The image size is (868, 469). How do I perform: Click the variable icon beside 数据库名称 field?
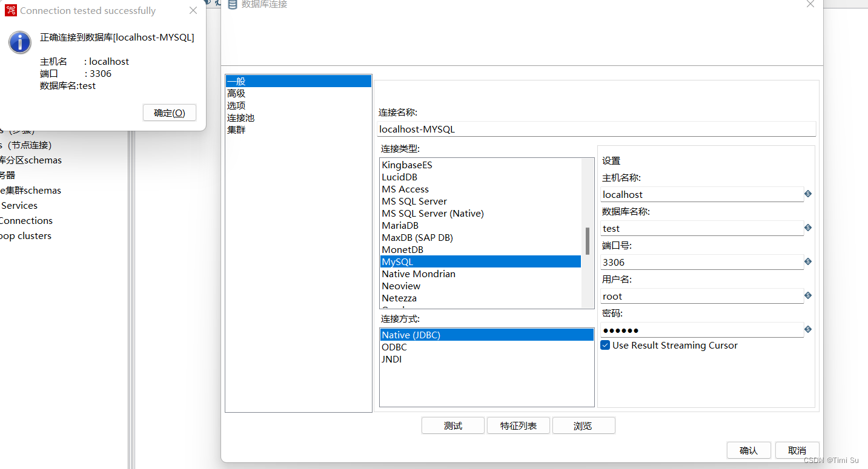807,228
